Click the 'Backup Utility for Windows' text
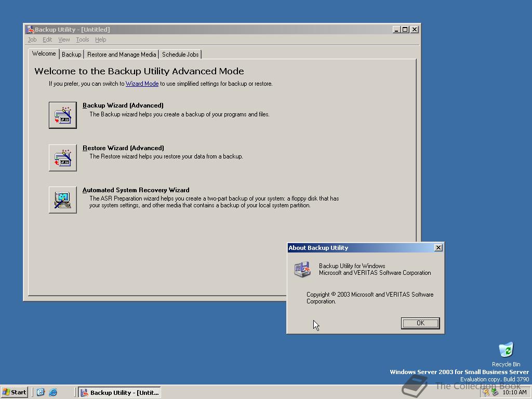The height and width of the screenshot is (399, 532). tap(352, 266)
